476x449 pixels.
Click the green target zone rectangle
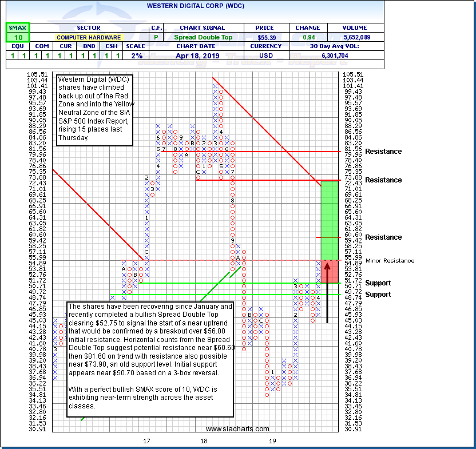(x=328, y=220)
